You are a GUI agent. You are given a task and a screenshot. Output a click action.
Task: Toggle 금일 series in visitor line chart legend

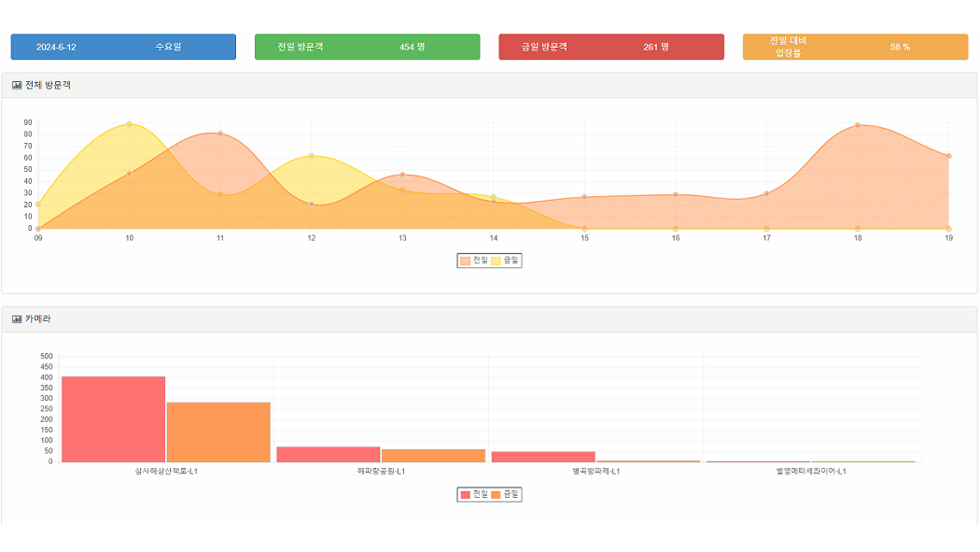[x=505, y=261]
